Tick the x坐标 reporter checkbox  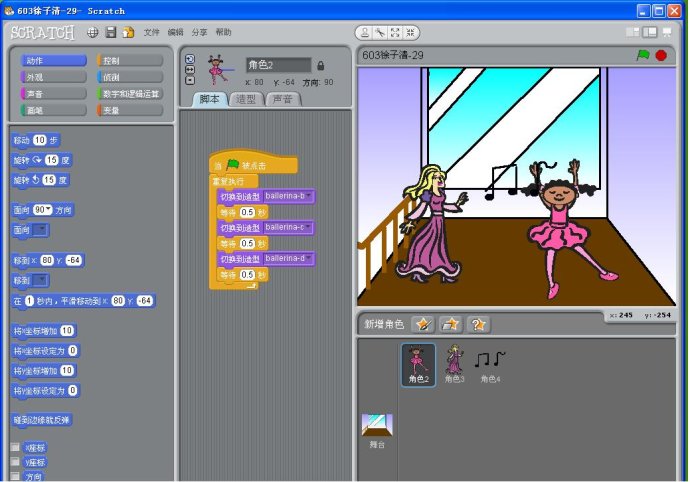coord(15,447)
